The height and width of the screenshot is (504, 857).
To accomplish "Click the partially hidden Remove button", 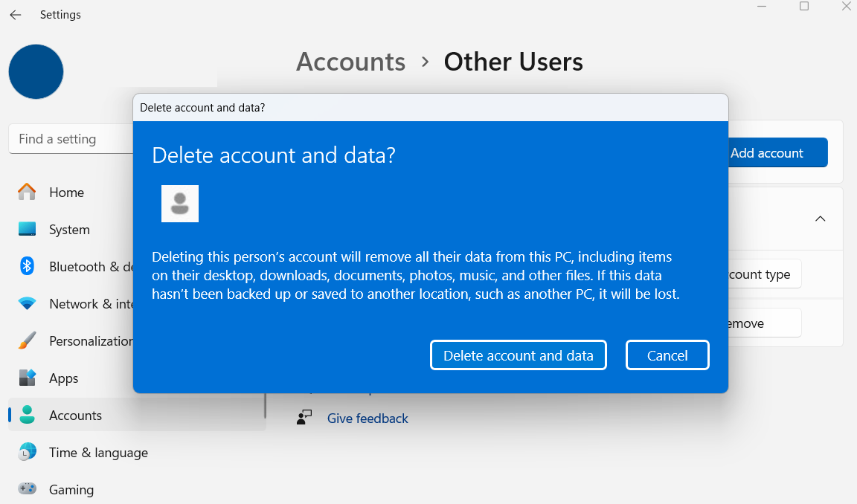I will tap(763, 323).
